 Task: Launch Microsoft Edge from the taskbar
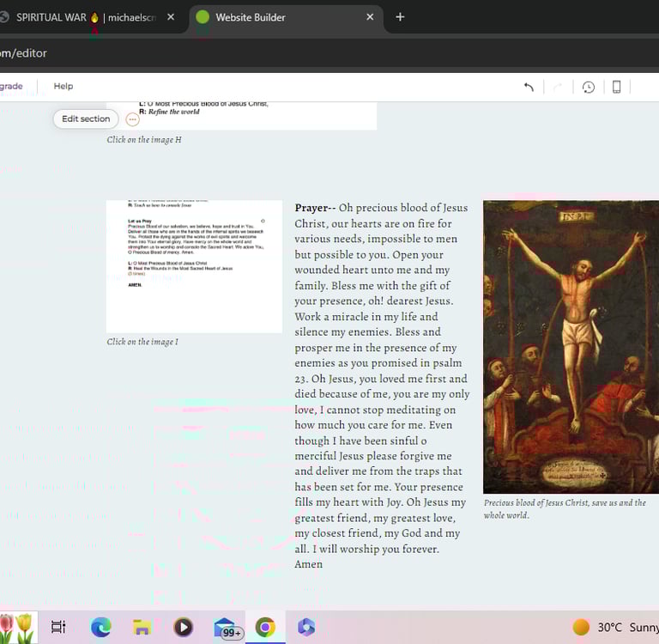[x=101, y=627]
